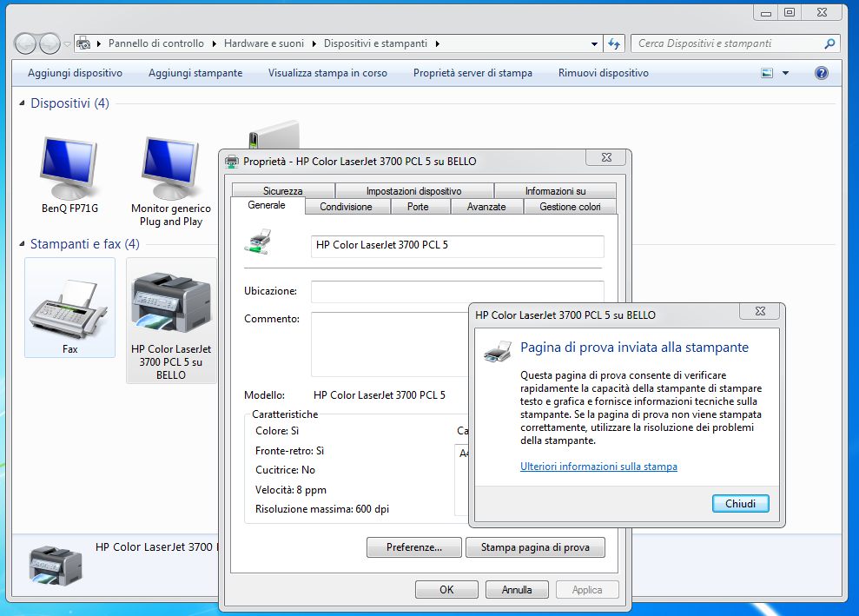Click the refresh icon beside address bar
859x616 pixels.
614,43
